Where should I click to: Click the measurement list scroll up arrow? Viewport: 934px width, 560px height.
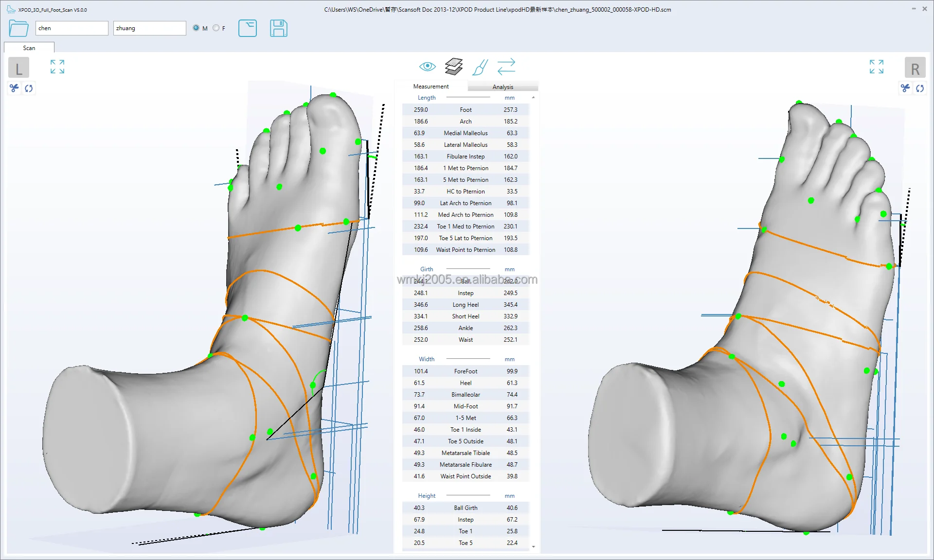point(534,98)
